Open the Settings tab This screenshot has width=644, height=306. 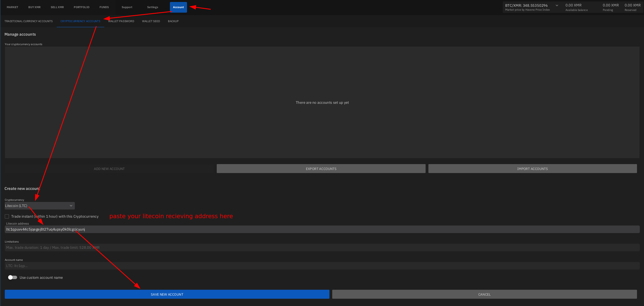[x=153, y=7]
